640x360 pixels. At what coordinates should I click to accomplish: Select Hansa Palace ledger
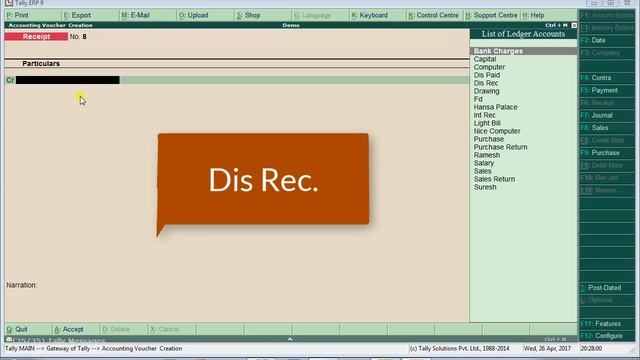495,107
